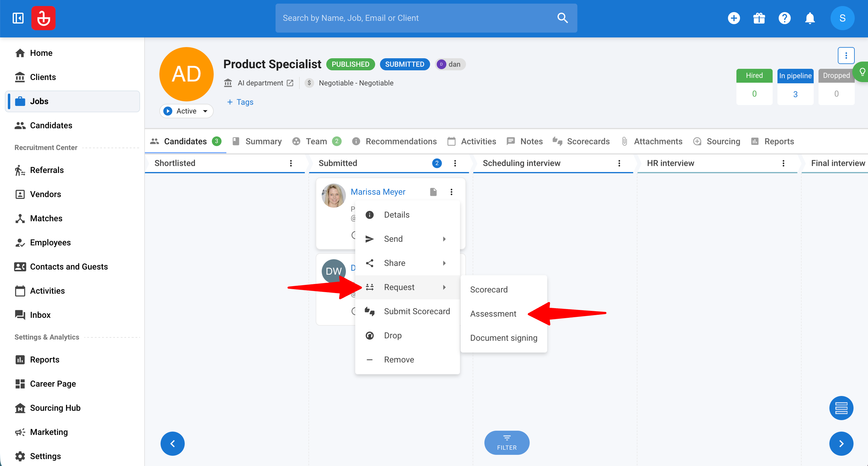Open Referrals in sidebar
Viewport: 868px width, 466px height.
coord(72,170)
